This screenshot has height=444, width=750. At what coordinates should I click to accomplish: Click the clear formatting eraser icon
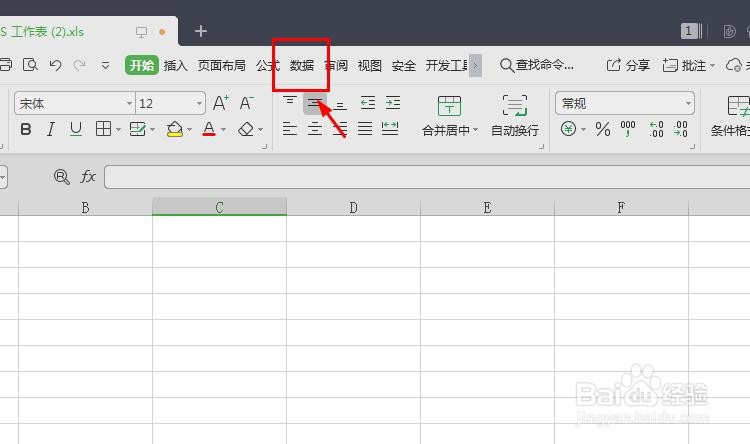click(246, 129)
